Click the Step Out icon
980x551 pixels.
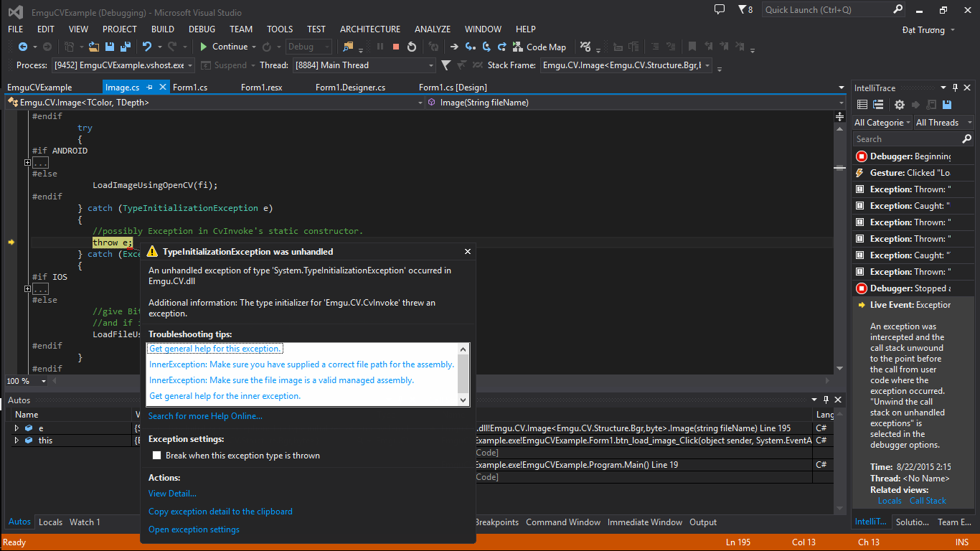pyautogui.click(x=501, y=47)
